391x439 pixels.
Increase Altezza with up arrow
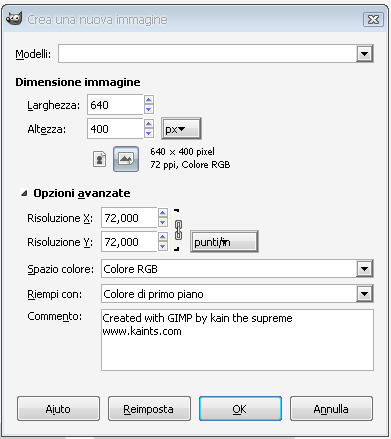pyautogui.click(x=149, y=124)
